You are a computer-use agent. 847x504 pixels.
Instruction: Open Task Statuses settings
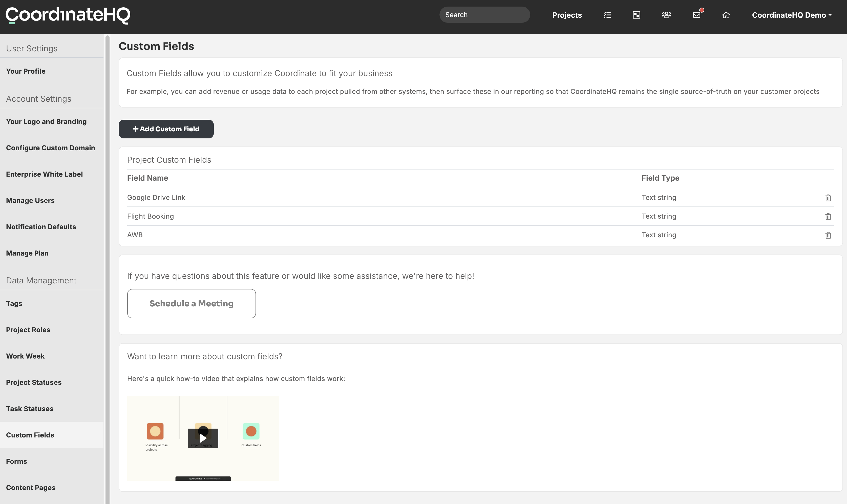(x=30, y=409)
